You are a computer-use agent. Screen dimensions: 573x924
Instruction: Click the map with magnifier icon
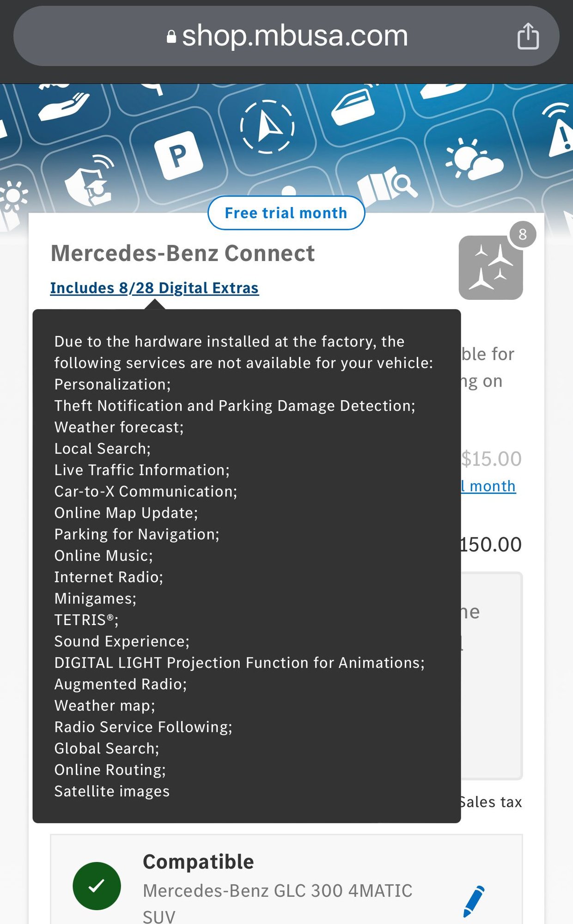click(x=387, y=186)
